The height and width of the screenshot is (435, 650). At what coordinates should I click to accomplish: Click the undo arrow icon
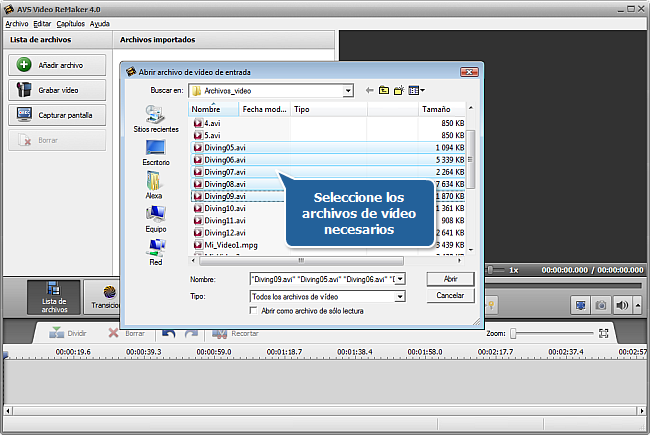pos(168,333)
